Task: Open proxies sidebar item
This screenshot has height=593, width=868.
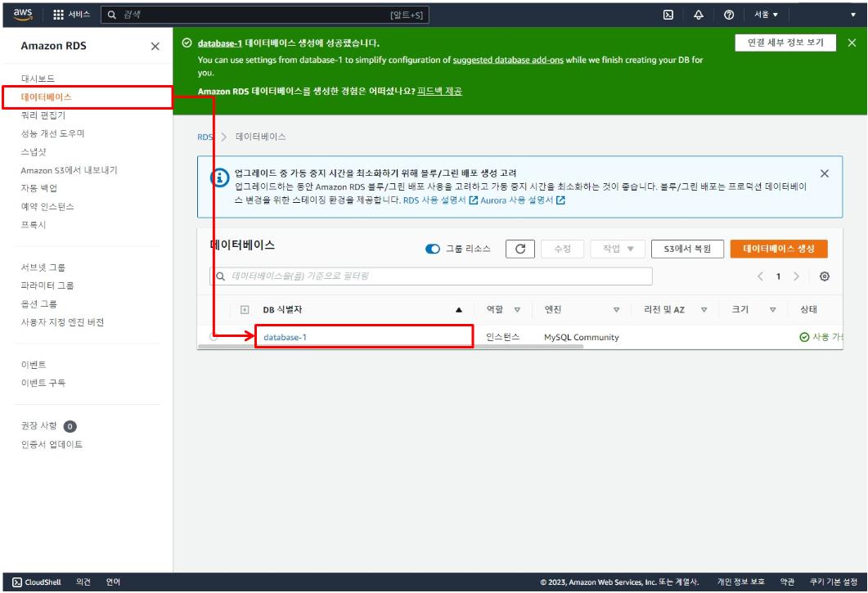Action: [x=34, y=225]
